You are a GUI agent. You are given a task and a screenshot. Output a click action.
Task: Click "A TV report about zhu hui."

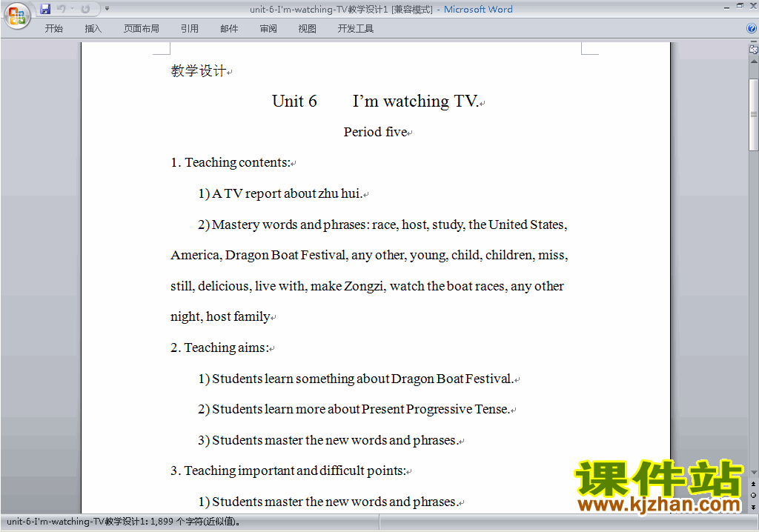pos(287,193)
